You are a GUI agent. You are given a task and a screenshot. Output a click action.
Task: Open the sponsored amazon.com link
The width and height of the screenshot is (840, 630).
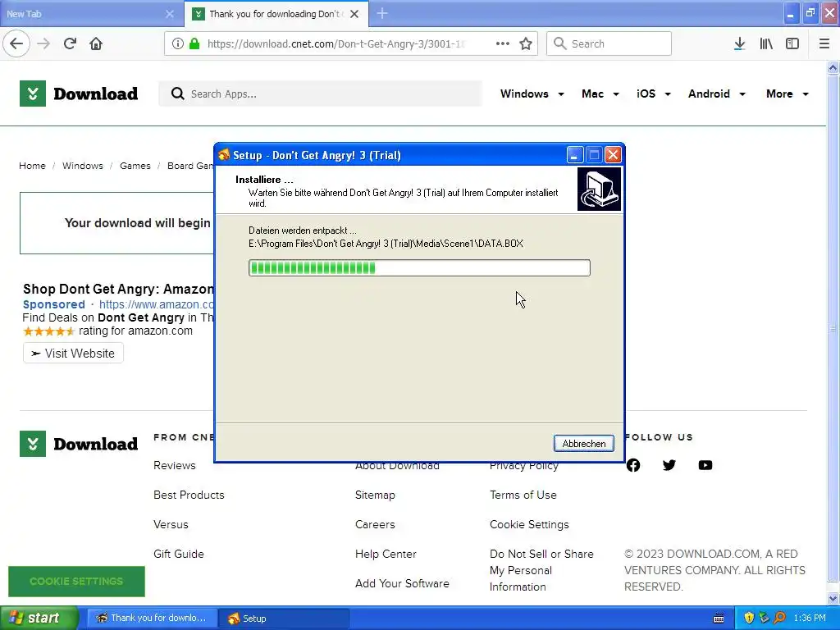(157, 304)
